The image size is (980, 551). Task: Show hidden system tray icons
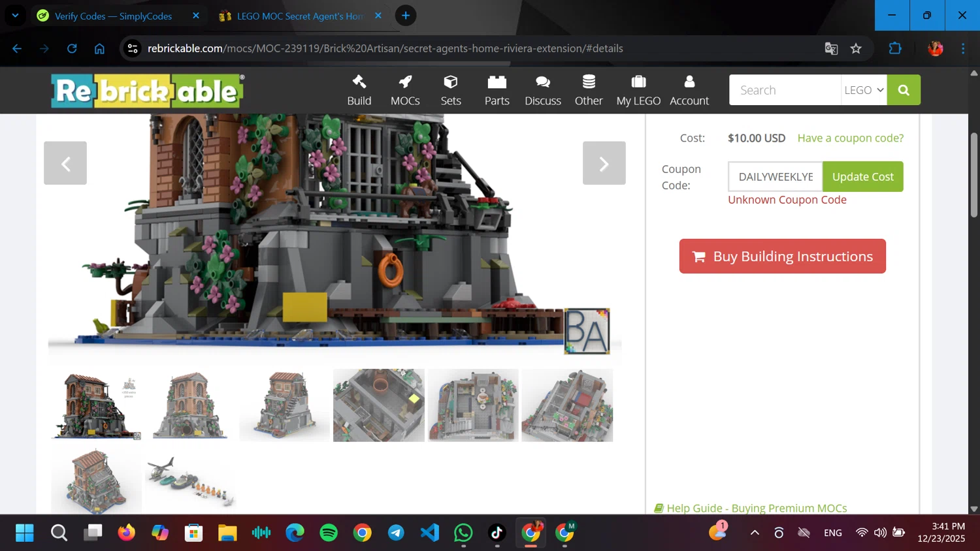(x=755, y=533)
